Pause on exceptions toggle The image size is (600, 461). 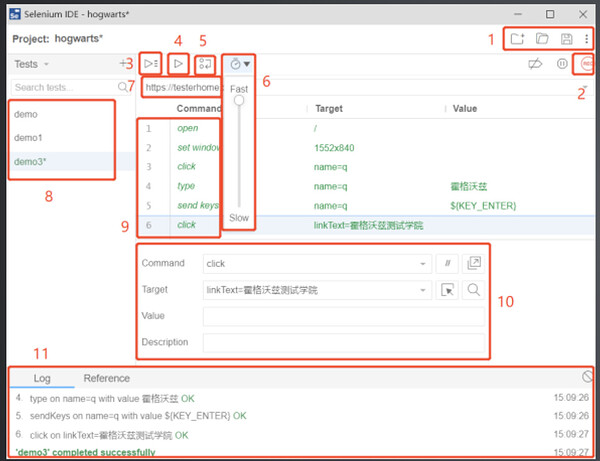pos(561,63)
